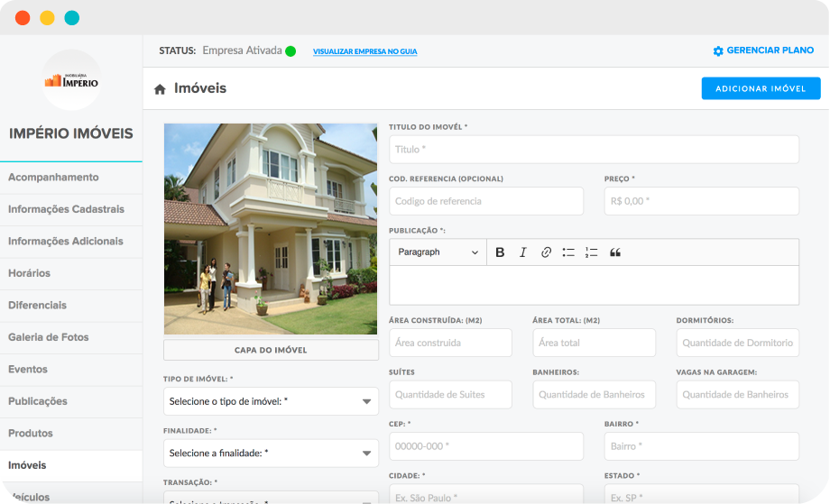Open the Paragraph style dropdown
830x504 pixels.
tap(438, 252)
